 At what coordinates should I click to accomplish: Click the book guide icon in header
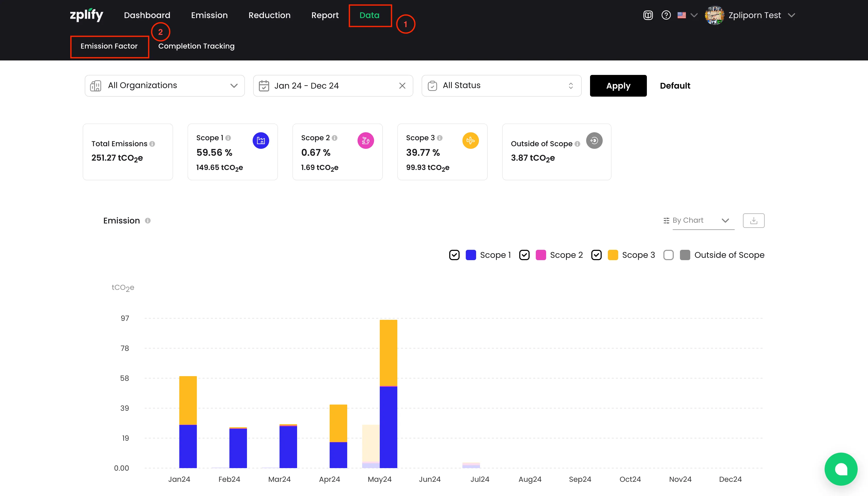pyautogui.click(x=648, y=15)
